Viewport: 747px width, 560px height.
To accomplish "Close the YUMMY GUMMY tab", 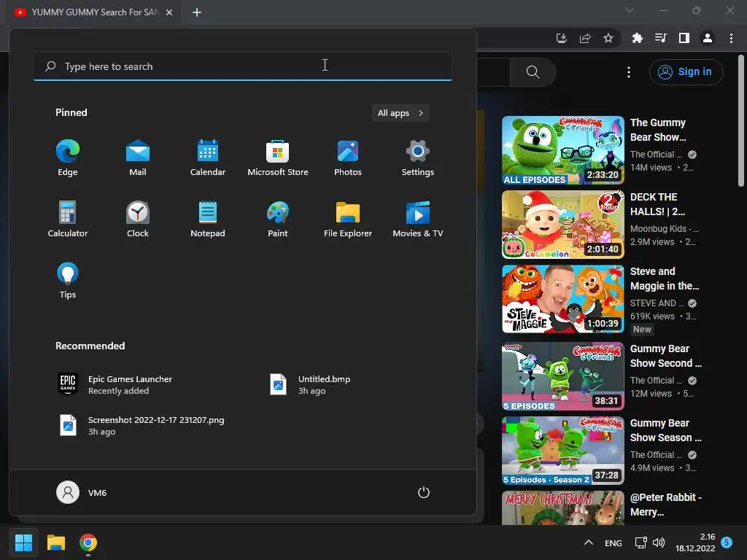I will tap(169, 12).
